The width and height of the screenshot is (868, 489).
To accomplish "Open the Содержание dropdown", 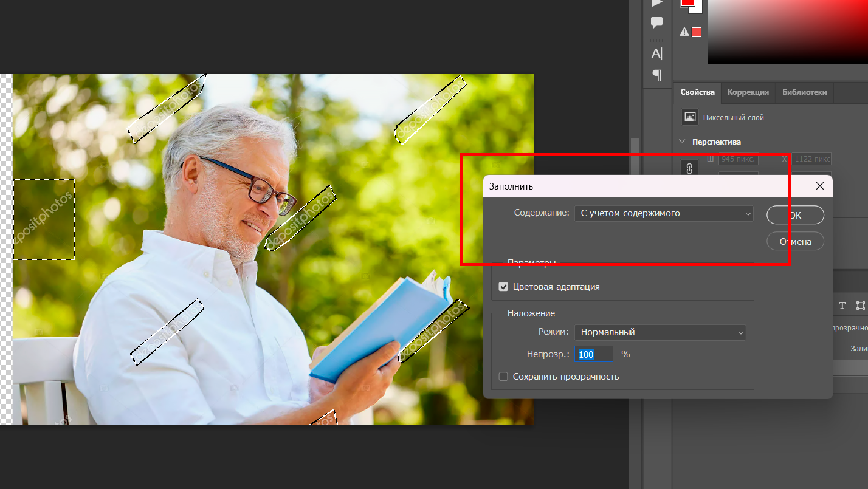I will coord(664,213).
